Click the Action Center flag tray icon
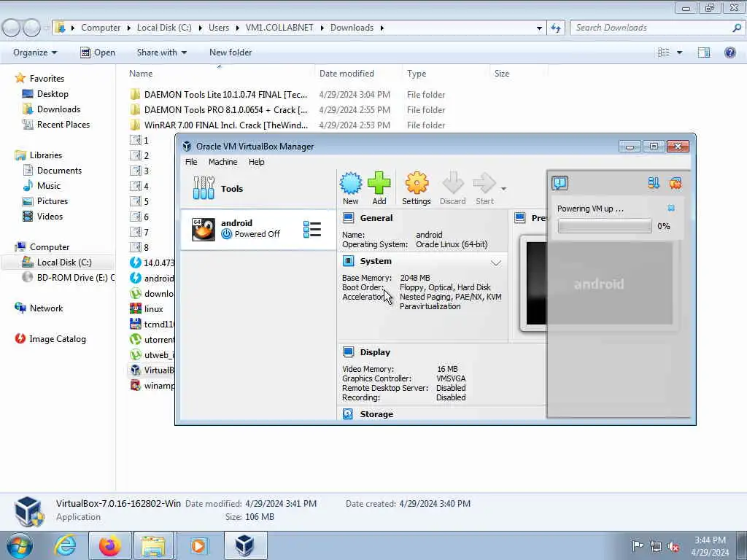The image size is (747, 560). [x=637, y=545]
